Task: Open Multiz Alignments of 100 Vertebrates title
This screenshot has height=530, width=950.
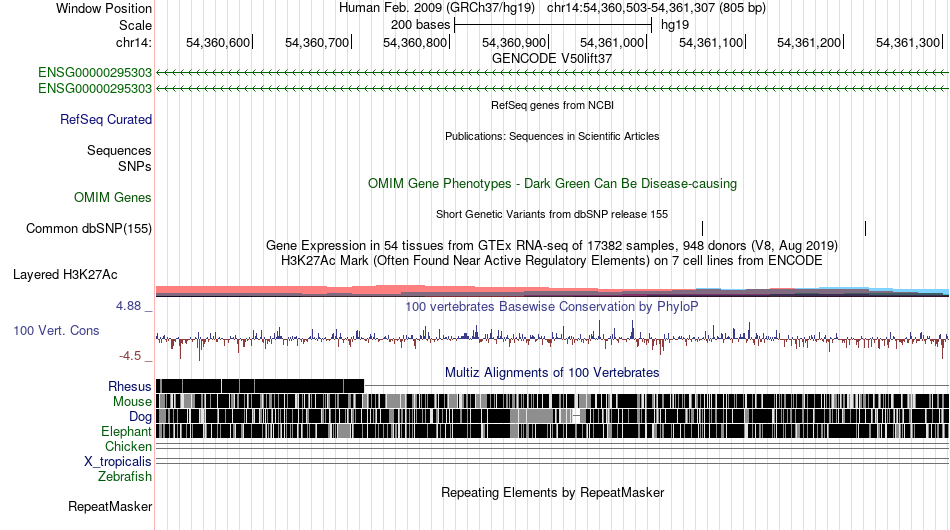Action: point(552,373)
